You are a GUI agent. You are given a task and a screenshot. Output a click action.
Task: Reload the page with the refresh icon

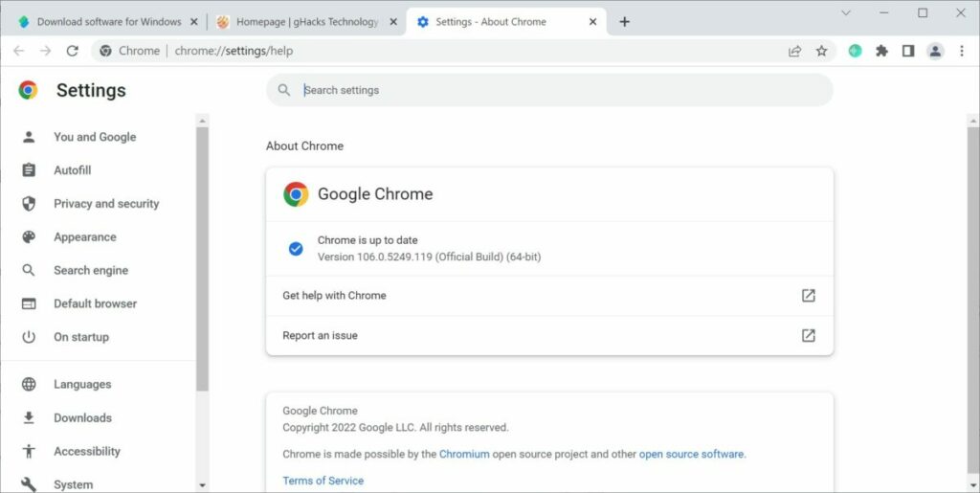(73, 52)
